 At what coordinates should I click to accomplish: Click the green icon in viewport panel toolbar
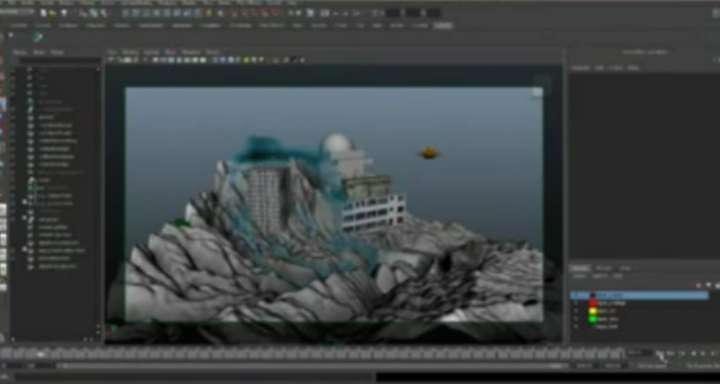[x=247, y=60]
